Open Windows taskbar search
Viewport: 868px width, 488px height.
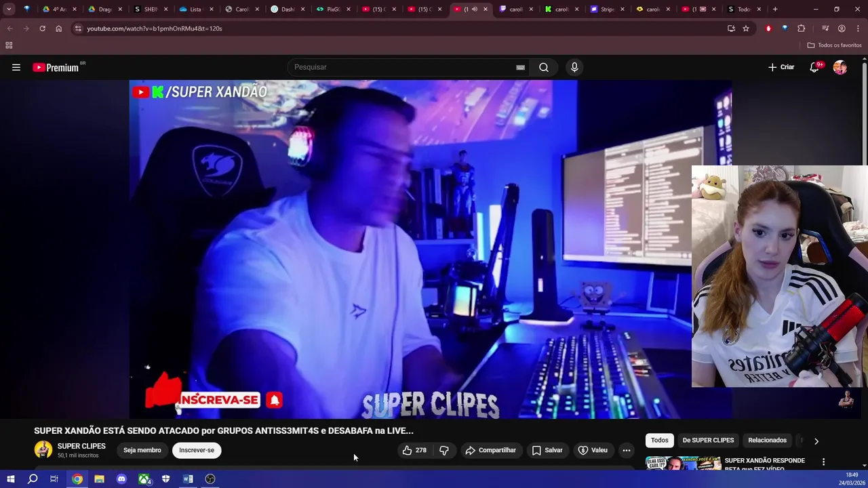33,479
